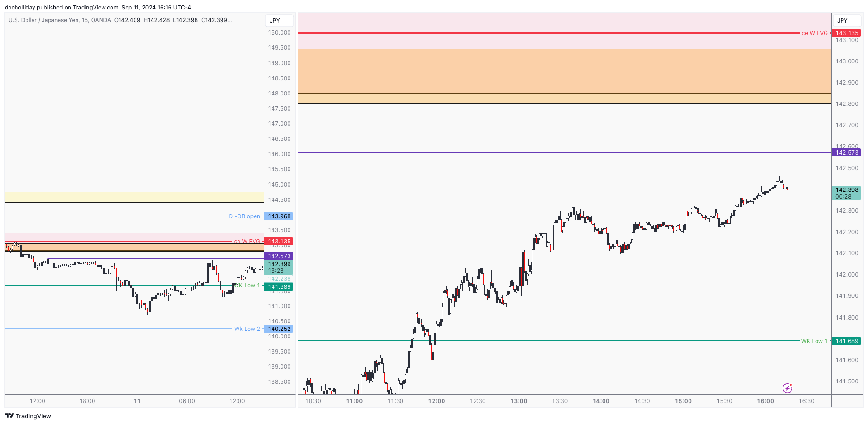
Task: Select the orange shaded zone on the right chart
Action: point(564,76)
